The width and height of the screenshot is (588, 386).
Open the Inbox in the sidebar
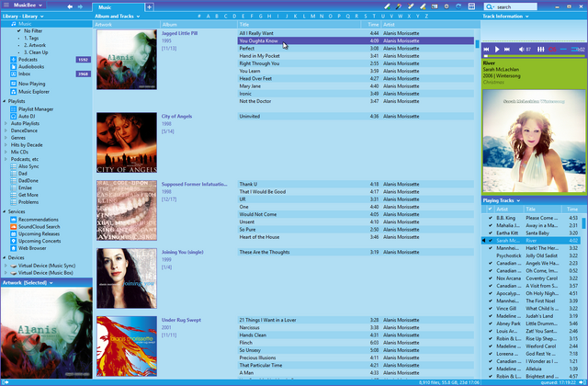25,74
